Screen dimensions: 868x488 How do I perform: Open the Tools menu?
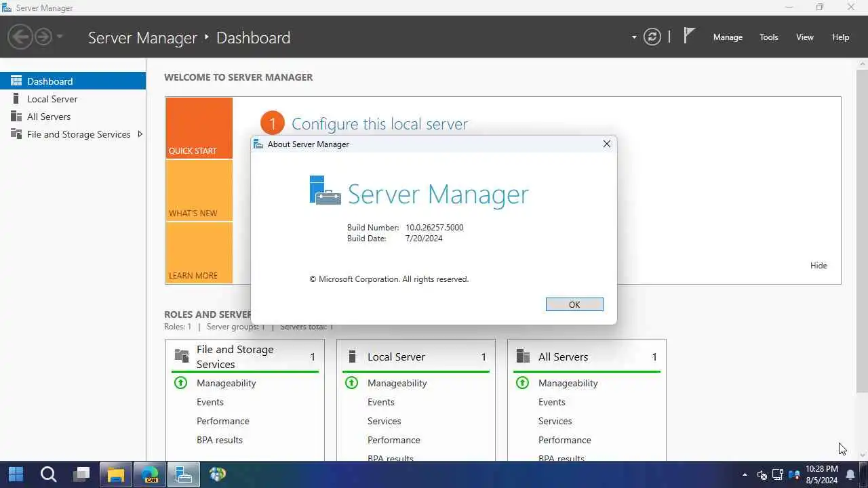coord(768,37)
